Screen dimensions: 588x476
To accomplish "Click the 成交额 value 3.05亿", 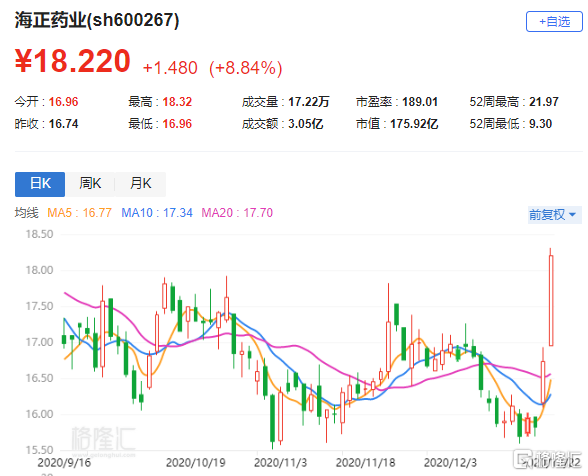I will coord(306,124).
